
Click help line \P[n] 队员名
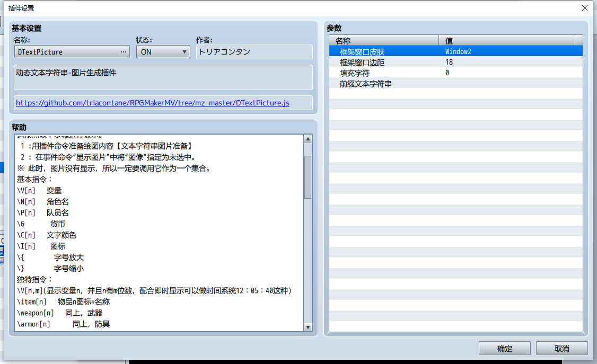(43, 212)
